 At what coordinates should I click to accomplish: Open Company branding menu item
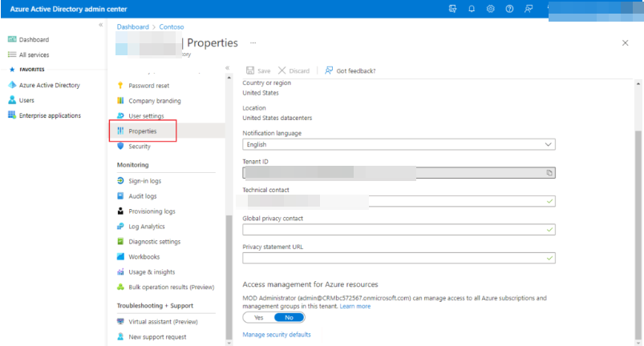[155, 101]
